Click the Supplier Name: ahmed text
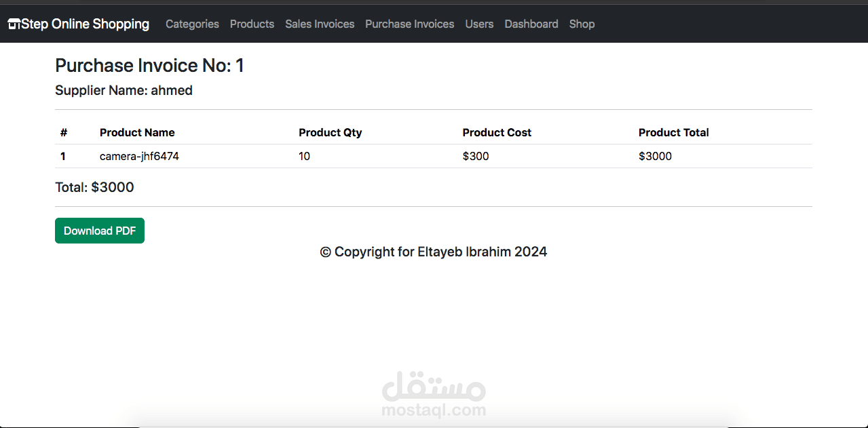 click(124, 91)
